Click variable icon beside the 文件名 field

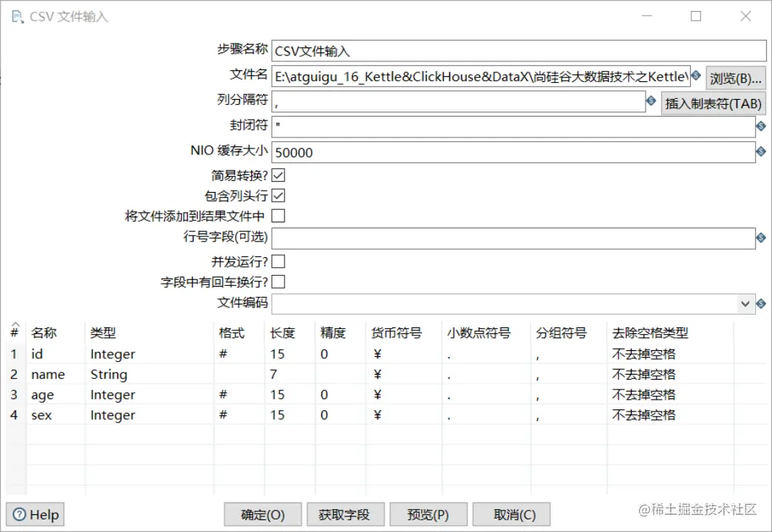(x=696, y=76)
